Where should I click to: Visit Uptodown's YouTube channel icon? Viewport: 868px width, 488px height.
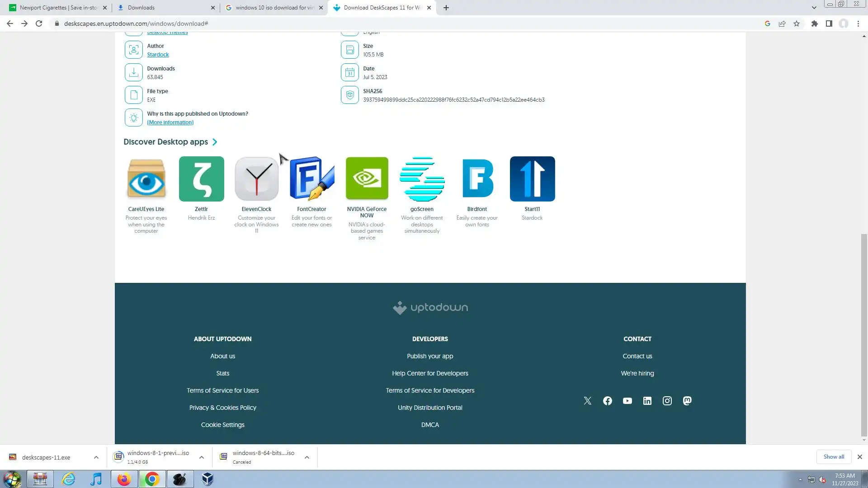[627, 401]
